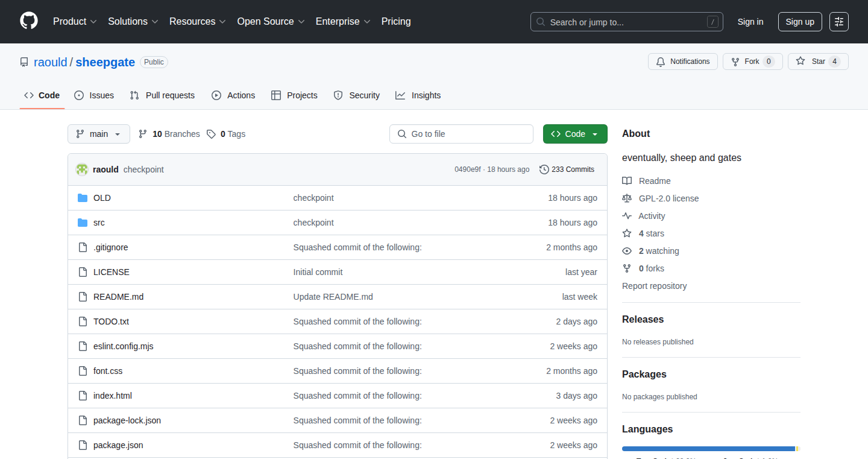Open the 10 Branches link

(x=169, y=134)
